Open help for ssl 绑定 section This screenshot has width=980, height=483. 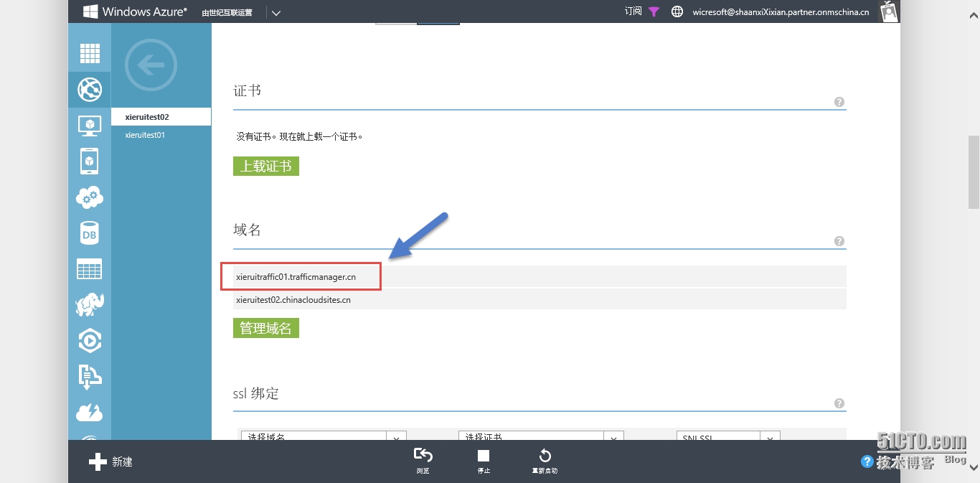pyautogui.click(x=839, y=403)
